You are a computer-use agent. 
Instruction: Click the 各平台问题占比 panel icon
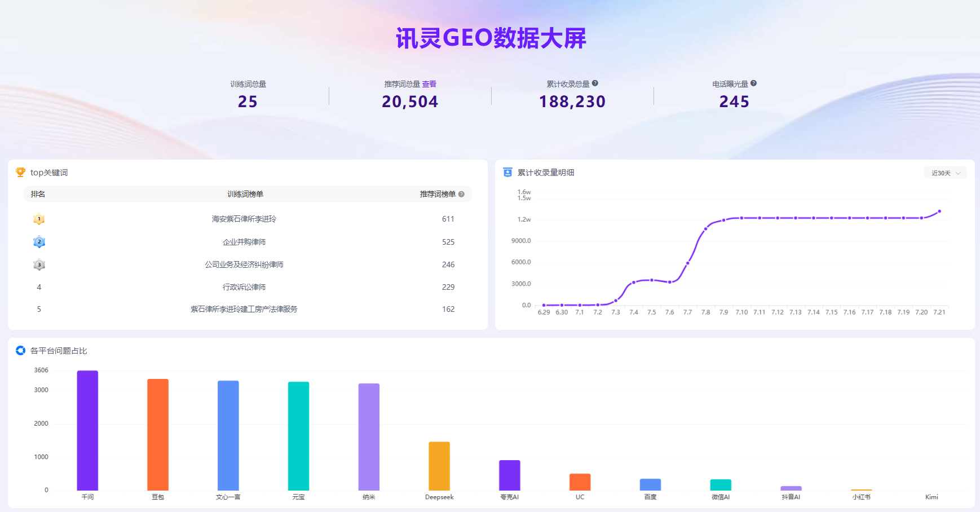[x=21, y=350]
